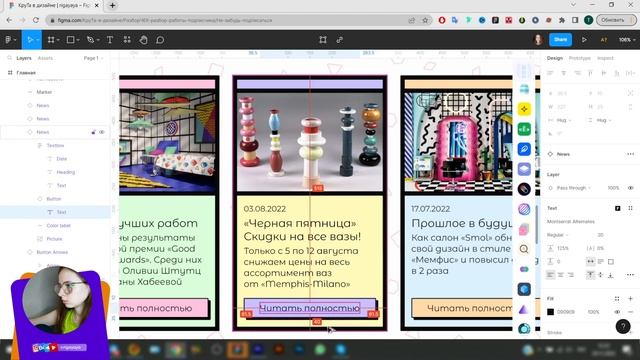The image size is (640, 360).
Task: Enable fixed size text resizing
Action: pos(611,262)
